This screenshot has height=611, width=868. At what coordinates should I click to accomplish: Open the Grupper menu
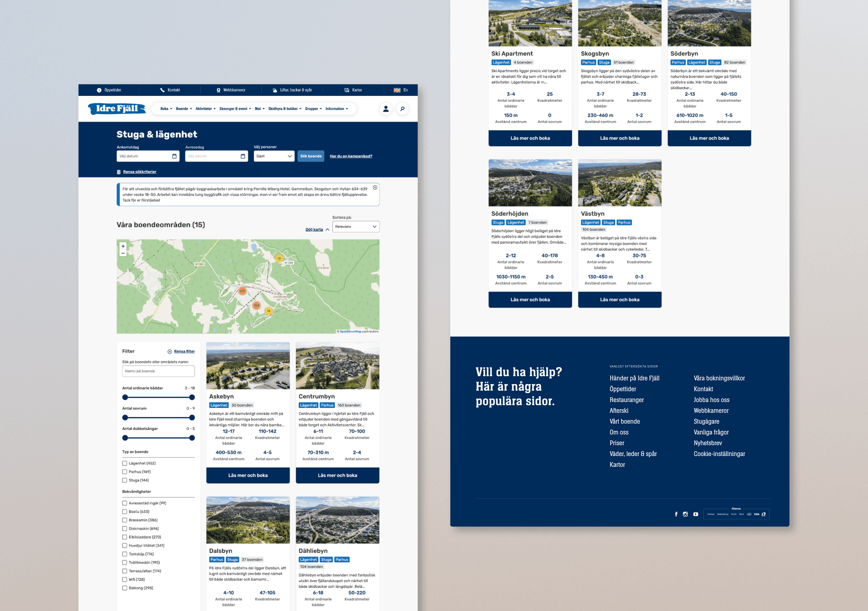[314, 109]
